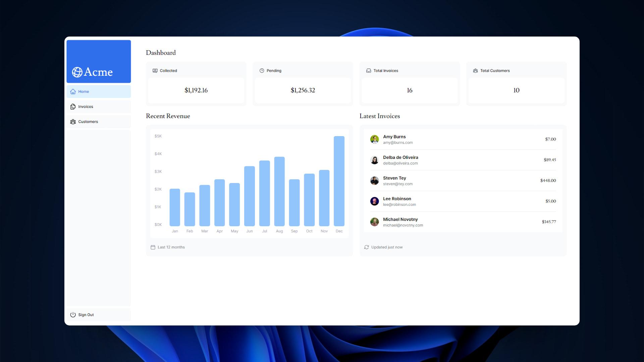
Task: Click the Invoices document icon
Action: point(73,106)
